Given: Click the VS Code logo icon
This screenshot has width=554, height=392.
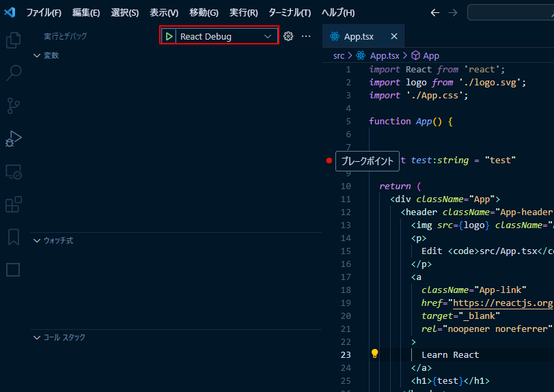Looking at the screenshot, I should point(10,13).
